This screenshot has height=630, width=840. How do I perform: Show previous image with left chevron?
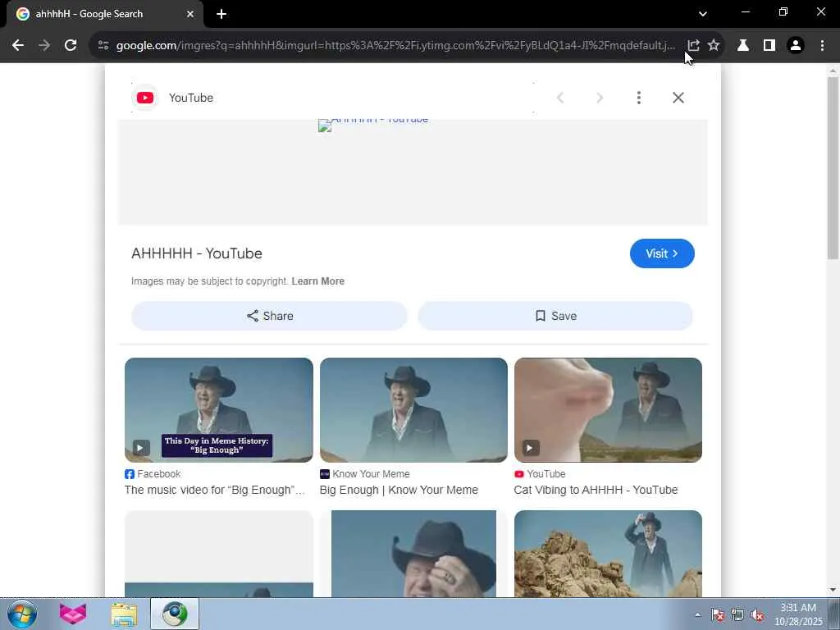560,98
